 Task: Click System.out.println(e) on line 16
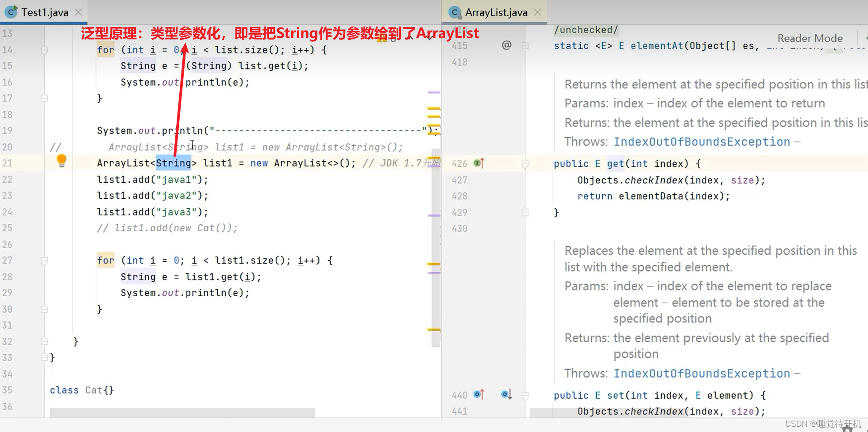click(185, 82)
